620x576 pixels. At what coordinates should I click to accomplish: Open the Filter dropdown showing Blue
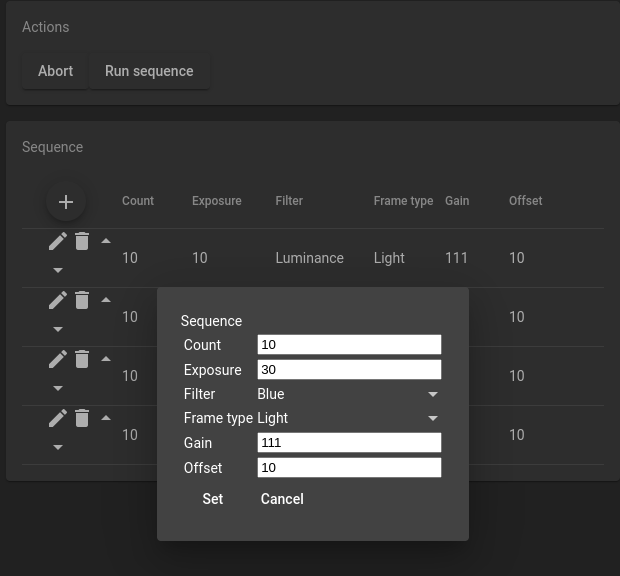pos(348,394)
